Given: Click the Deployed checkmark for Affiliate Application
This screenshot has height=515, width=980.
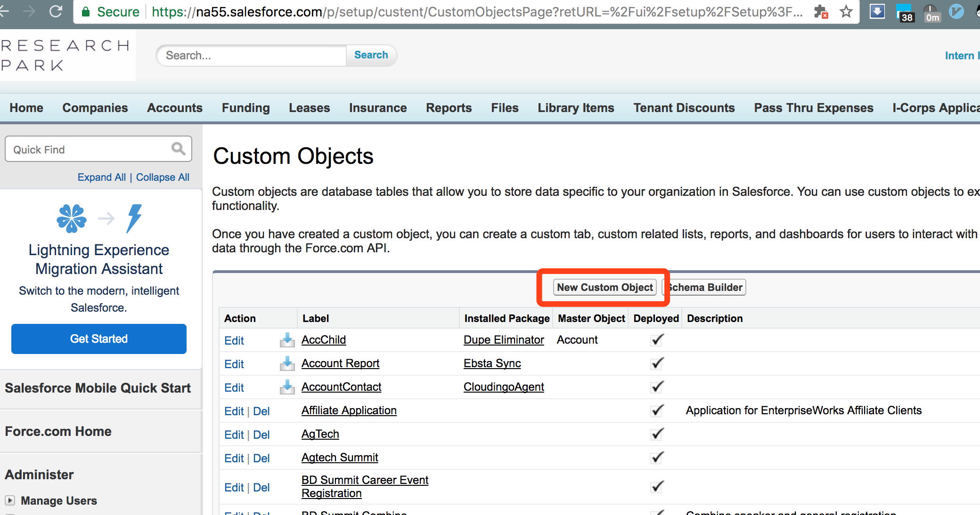Looking at the screenshot, I should tap(657, 410).
